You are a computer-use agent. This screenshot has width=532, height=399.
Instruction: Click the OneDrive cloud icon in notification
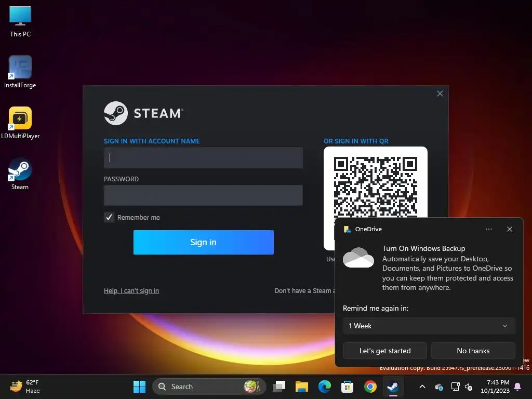click(358, 258)
